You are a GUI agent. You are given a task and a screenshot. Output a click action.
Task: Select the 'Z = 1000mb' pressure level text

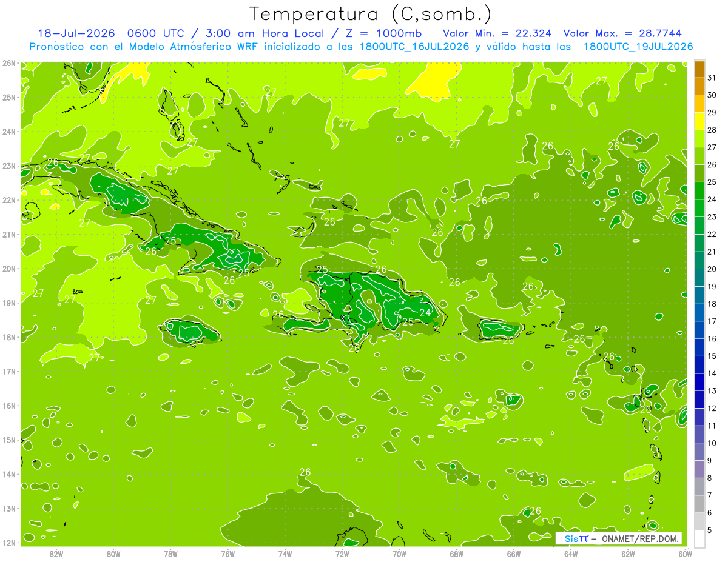383,33
